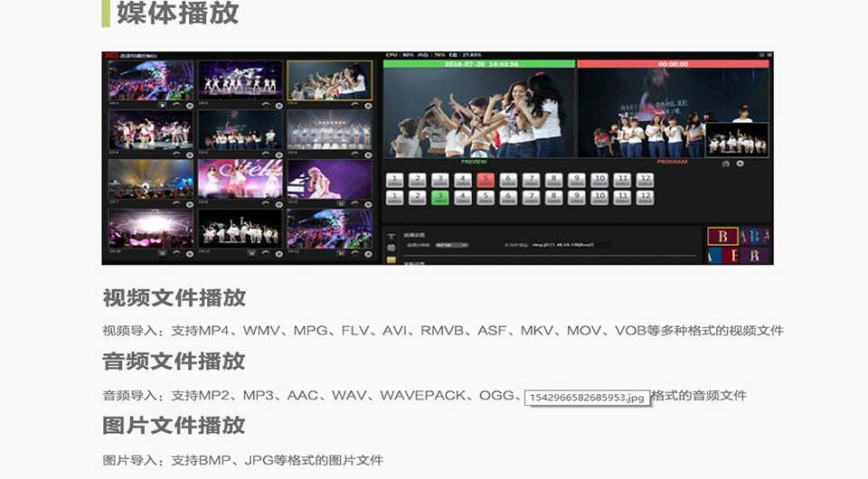Click the curved arc icon under CH-5
Screen dimensions: 868x479
coord(265,155)
